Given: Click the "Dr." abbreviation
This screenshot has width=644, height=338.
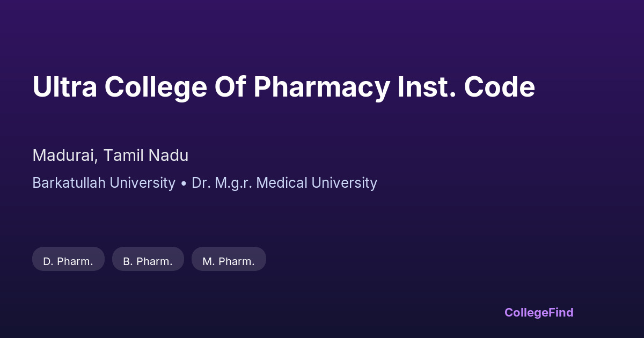Looking at the screenshot, I should pyautogui.click(x=201, y=183).
